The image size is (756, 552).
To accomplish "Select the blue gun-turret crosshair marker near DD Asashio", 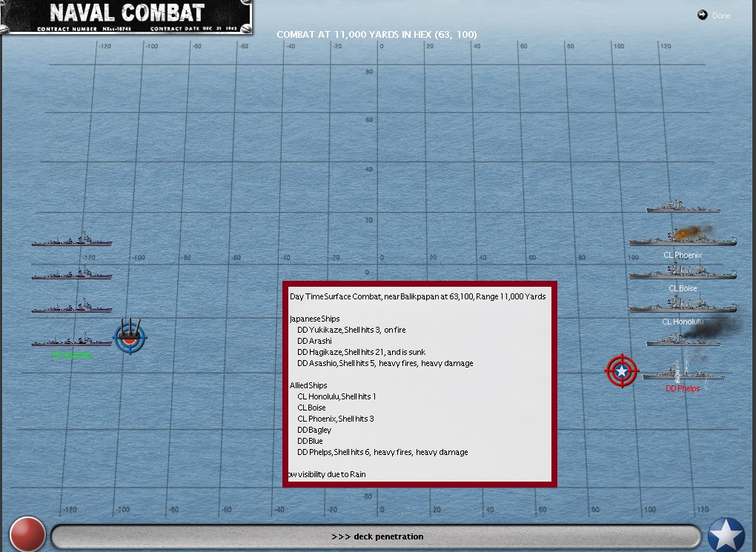I will pos(130,336).
